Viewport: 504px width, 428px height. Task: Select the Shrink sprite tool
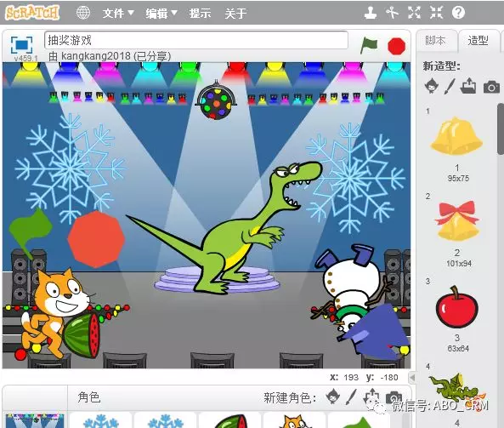[436, 13]
